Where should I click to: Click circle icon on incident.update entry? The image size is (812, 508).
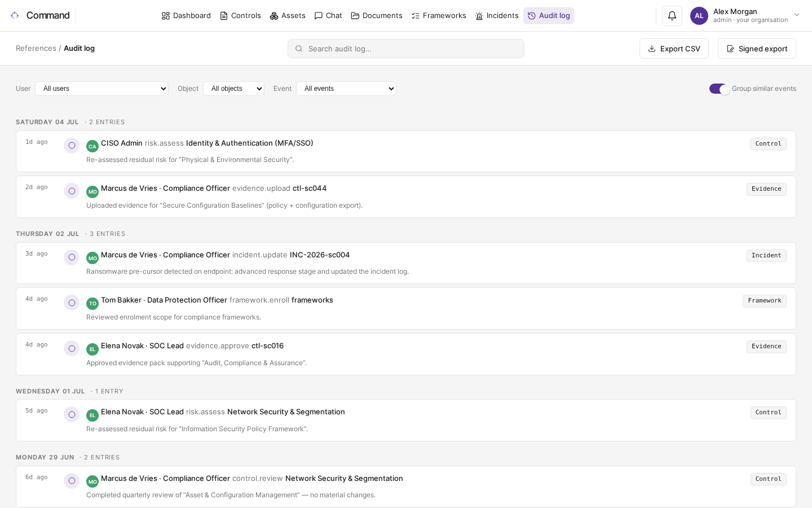click(72, 257)
